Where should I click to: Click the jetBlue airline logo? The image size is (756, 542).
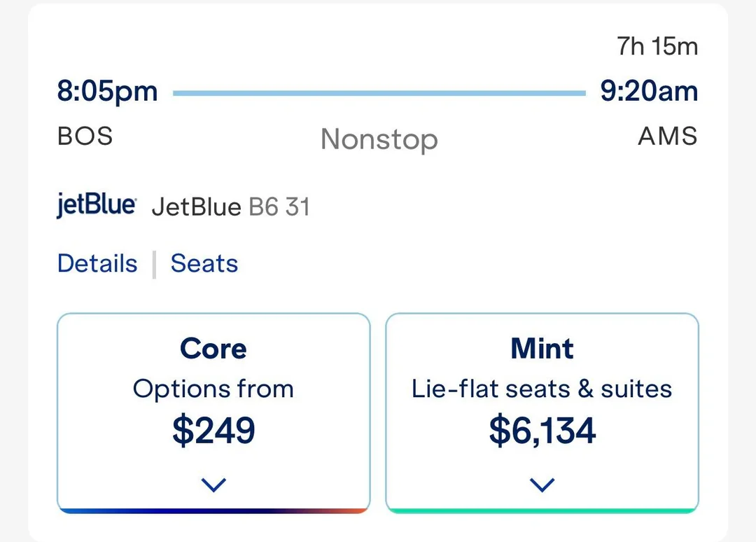(x=96, y=207)
